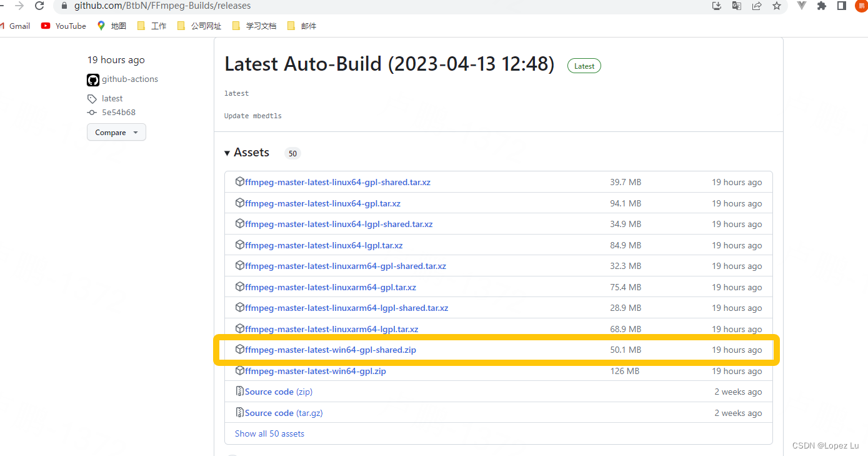
Task: Click the 39.7 MB size value
Action: point(626,182)
